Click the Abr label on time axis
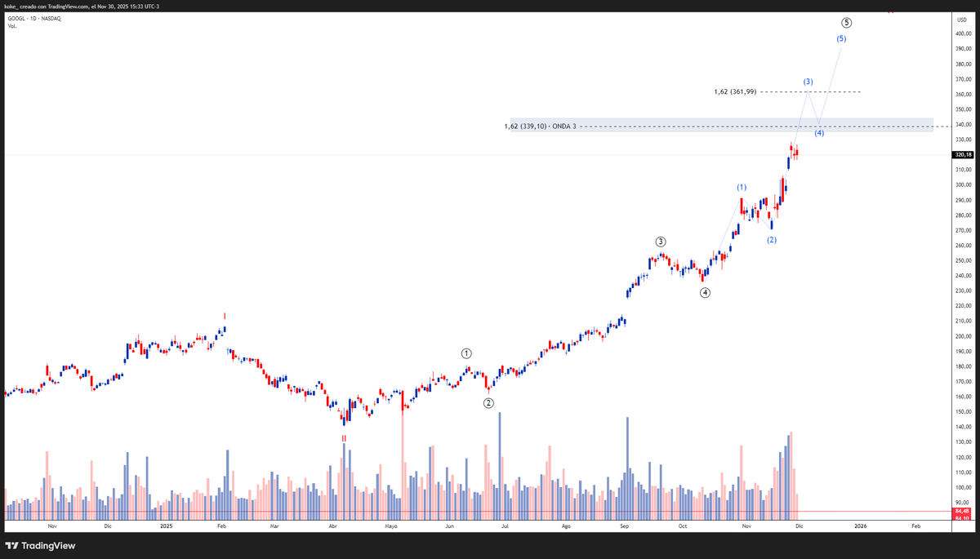980x559 pixels. pos(332,527)
